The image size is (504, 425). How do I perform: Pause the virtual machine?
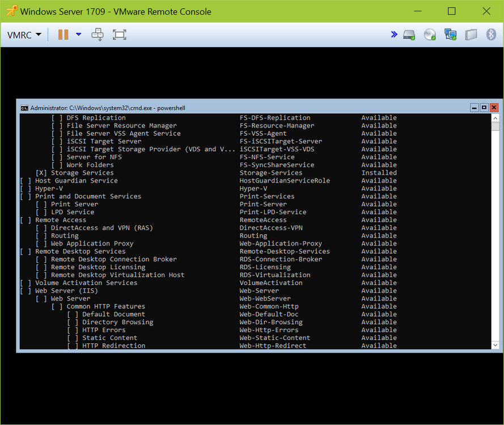[x=63, y=35]
